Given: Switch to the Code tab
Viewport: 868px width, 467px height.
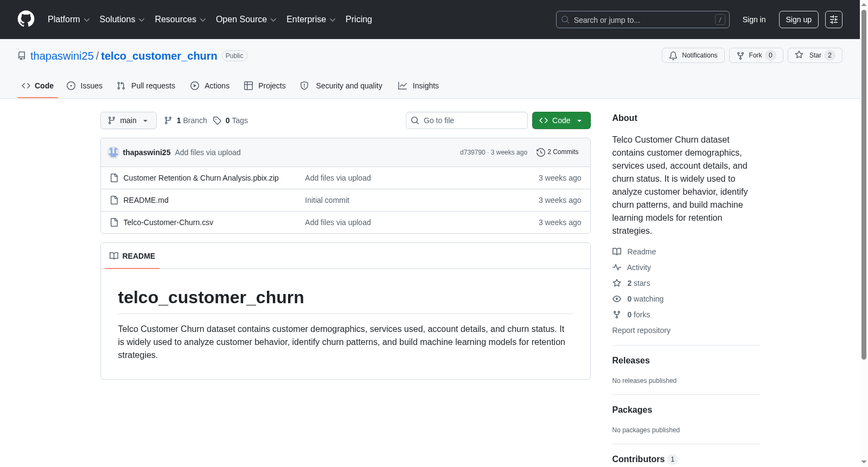Looking at the screenshot, I should (x=38, y=86).
